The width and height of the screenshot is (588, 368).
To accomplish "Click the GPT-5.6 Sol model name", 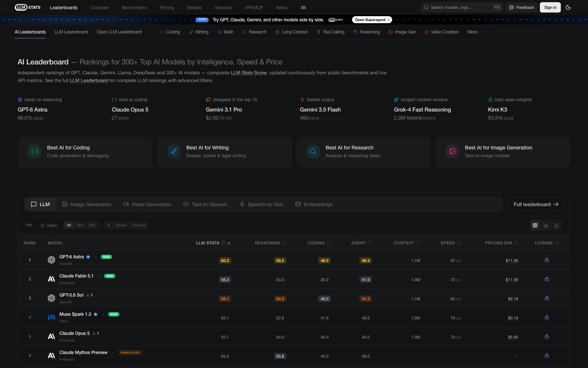I will [x=71, y=295].
